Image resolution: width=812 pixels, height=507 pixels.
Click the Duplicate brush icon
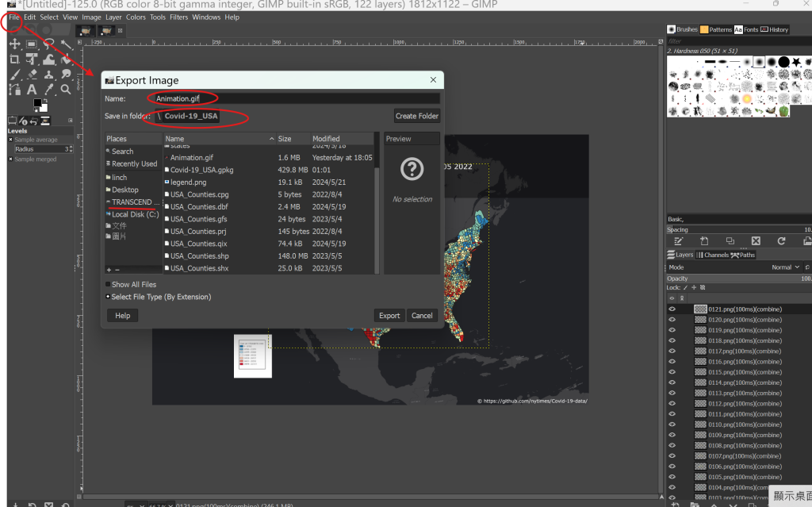coord(730,241)
